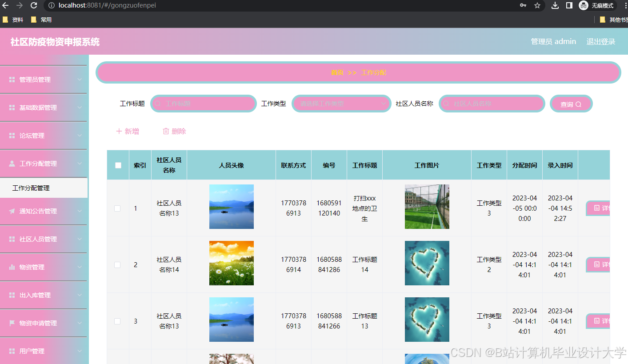The height and width of the screenshot is (364, 628).
Task: Open the 资料 bookmark folder
Action: pos(13,20)
